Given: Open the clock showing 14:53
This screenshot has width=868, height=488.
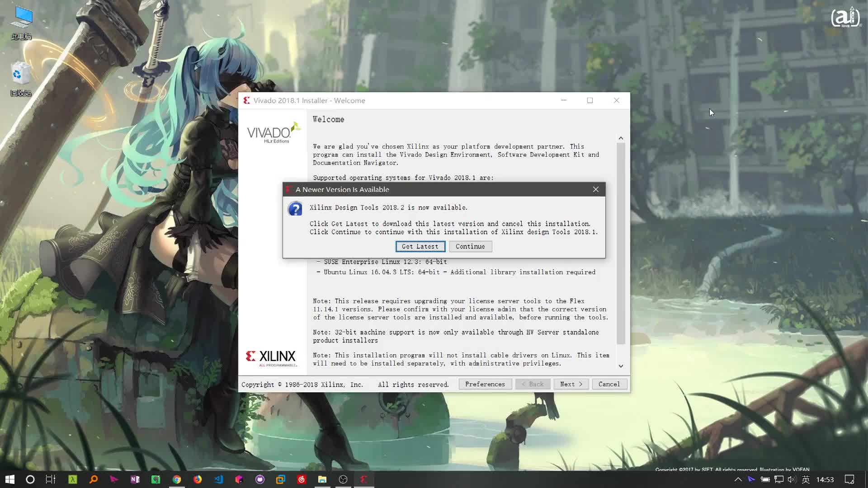Looking at the screenshot, I should 825,479.
